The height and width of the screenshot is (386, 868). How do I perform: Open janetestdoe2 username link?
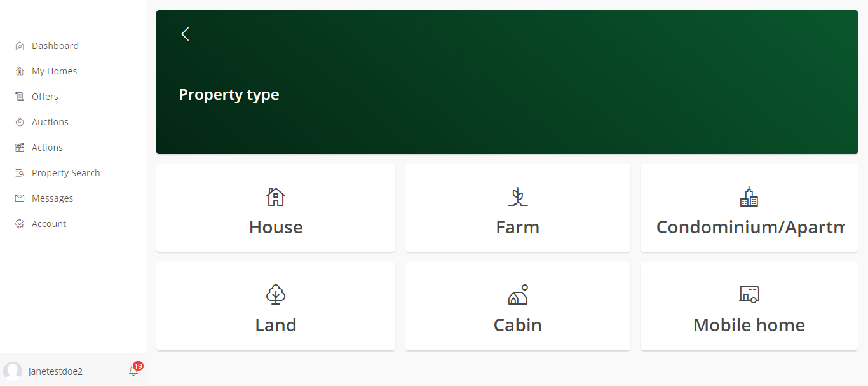point(56,371)
